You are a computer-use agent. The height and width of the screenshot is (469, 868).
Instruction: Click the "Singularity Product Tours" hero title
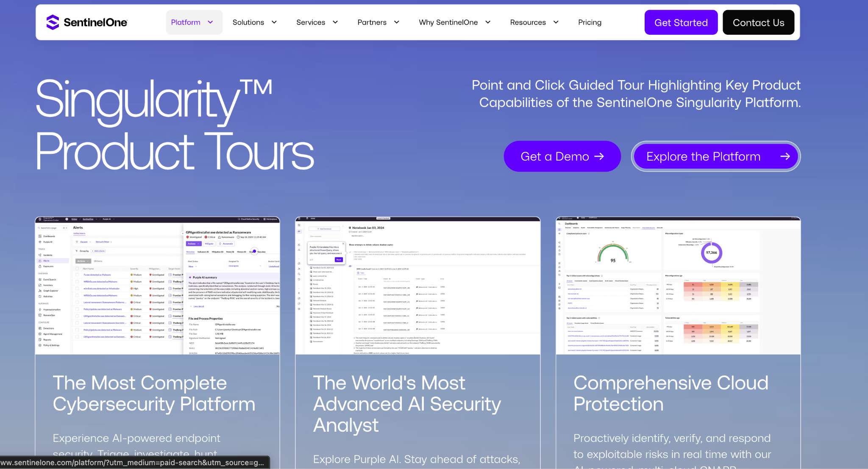[175, 125]
